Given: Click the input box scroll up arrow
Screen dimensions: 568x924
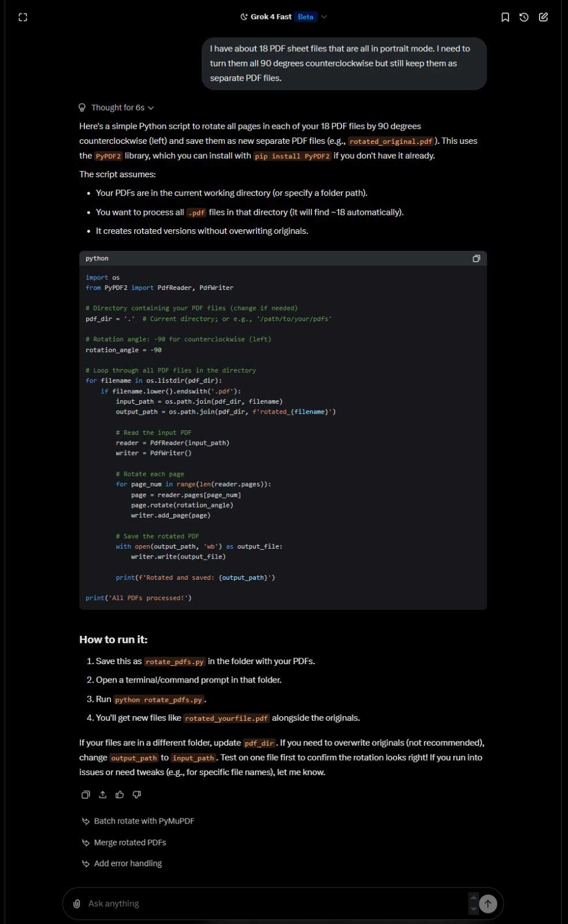Looking at the screenshot, I should [x=474, y=898].
